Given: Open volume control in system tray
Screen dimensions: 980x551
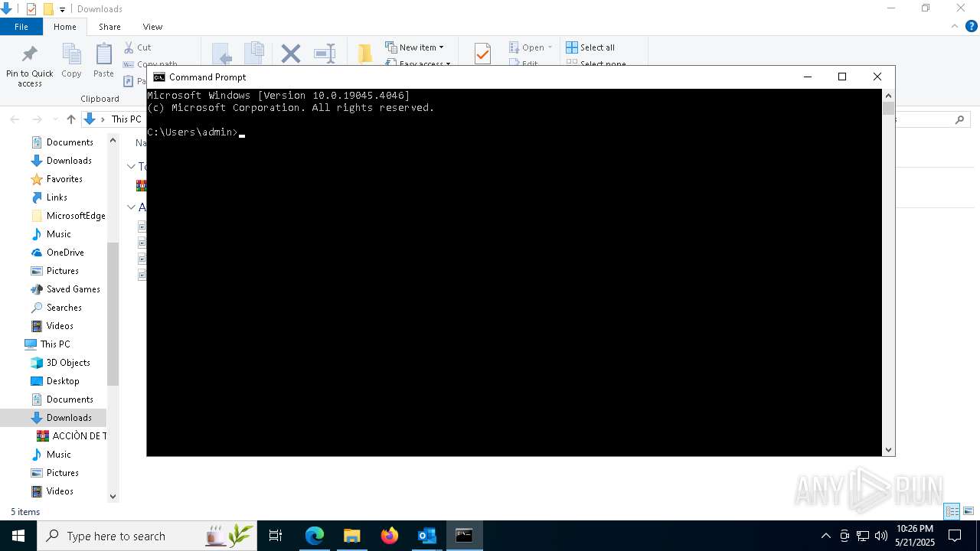Looking at the screenshot, I should (x=881, y=536).
